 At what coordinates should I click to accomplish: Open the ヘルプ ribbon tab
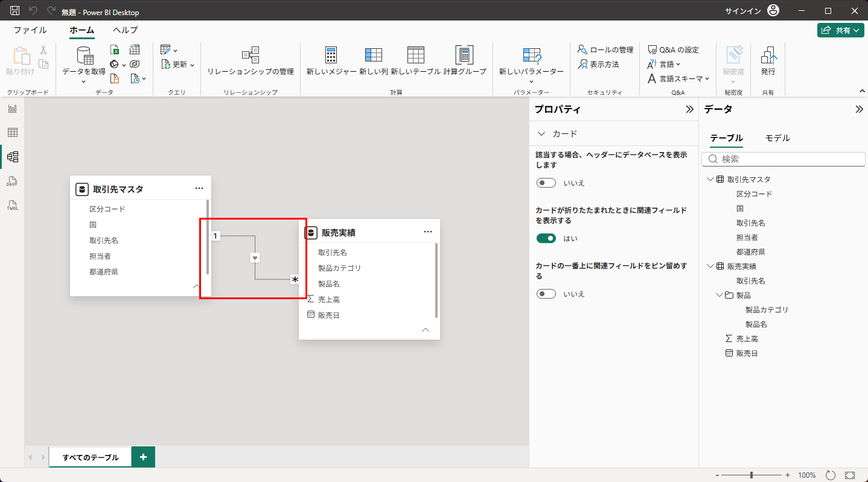pyautogui.click(x=125, y=30)
